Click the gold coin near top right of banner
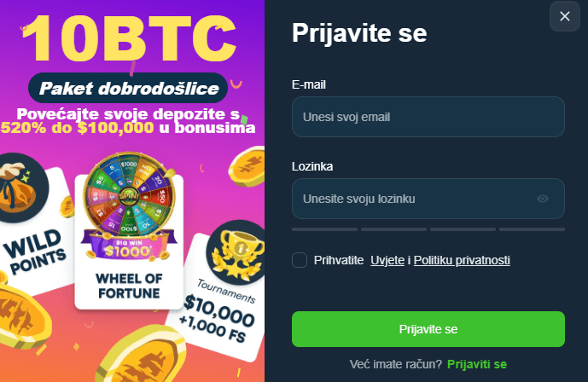 247,166
